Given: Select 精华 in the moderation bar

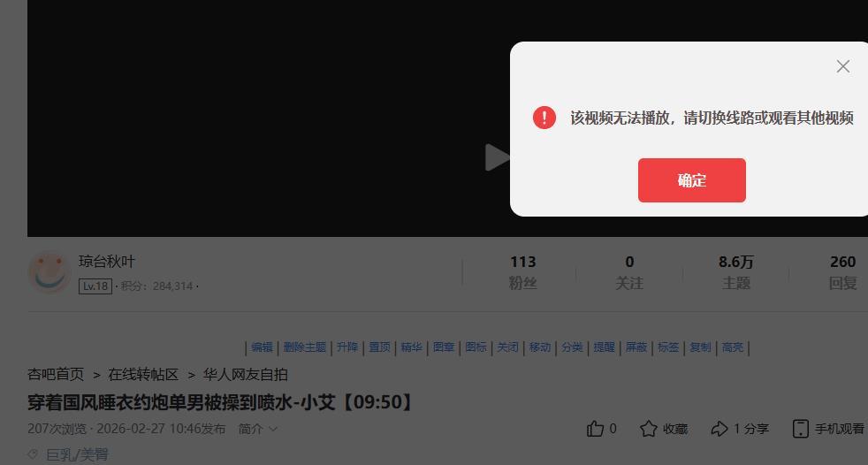Looking at the screenshot, I should (411, 347).
